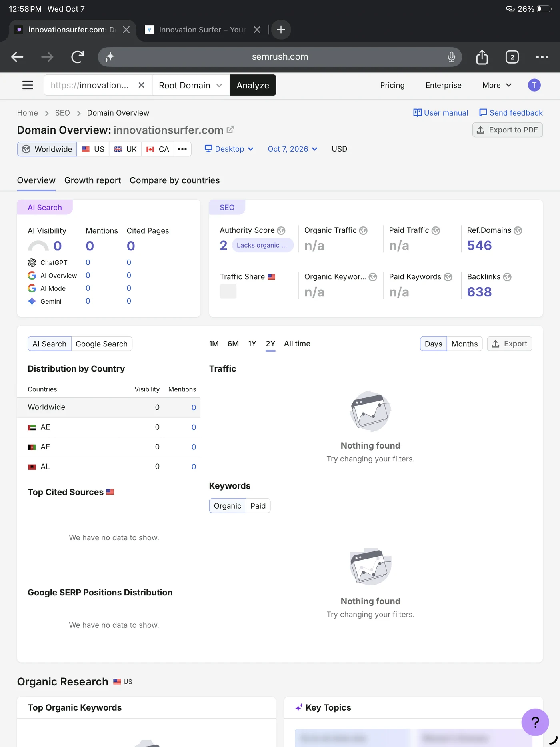Screen dimensions: 560x747
Task: Open the Oct 7, 2026 date dropdown
Action: pos(292,149)
